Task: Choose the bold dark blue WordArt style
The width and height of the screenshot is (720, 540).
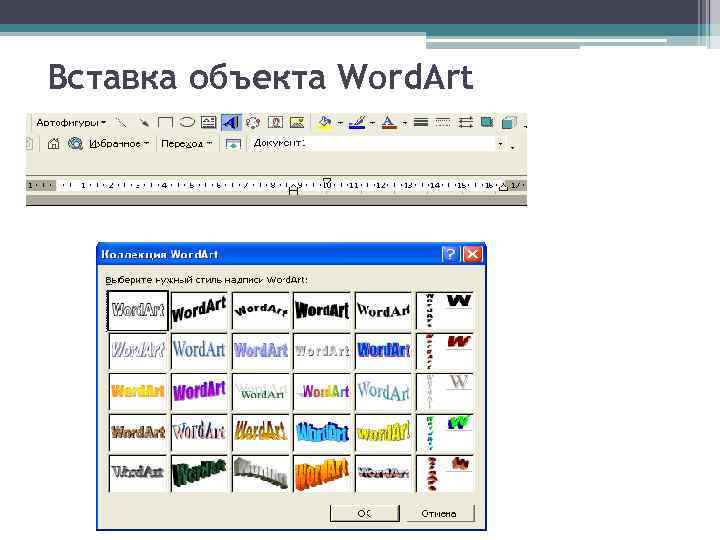Action: (x=383, y=351)
